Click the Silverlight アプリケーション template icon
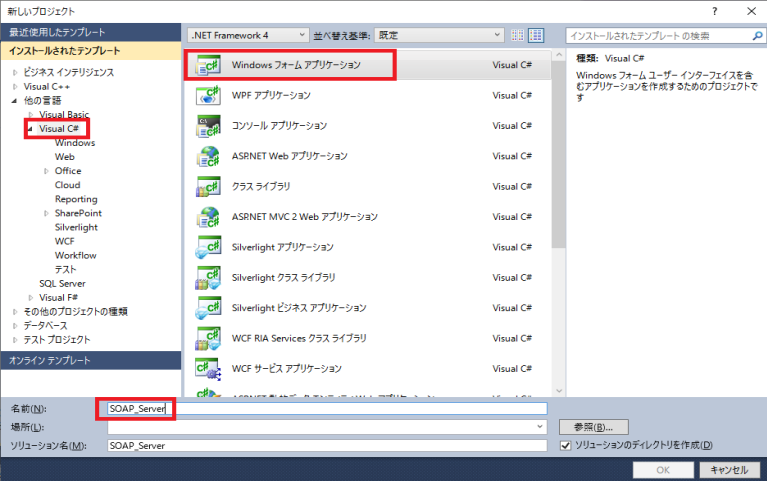Image resolution: width=767 pixels, height=481 pixels. click(x=208, y=247)
